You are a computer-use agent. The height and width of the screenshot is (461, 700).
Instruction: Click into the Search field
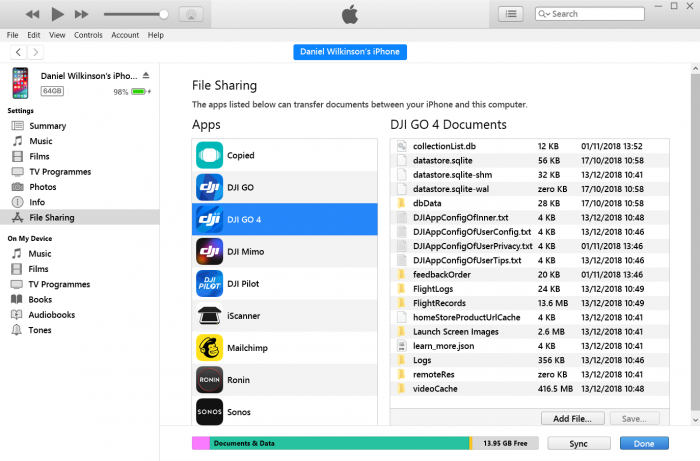pos(590,14)
